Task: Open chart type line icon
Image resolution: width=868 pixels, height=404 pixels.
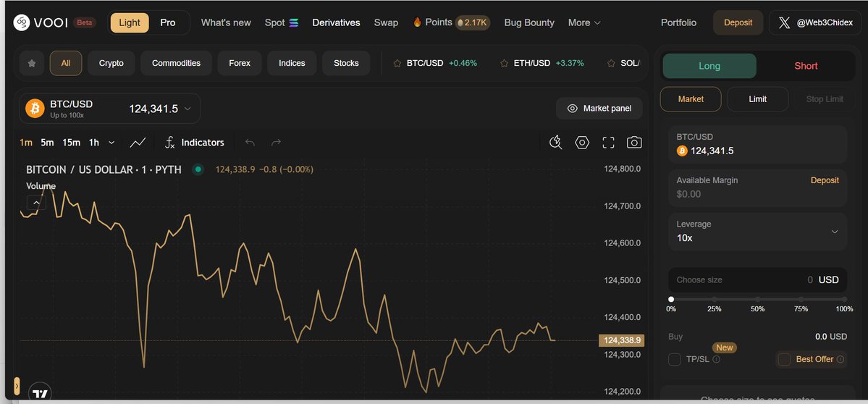Action: (138, 143)
